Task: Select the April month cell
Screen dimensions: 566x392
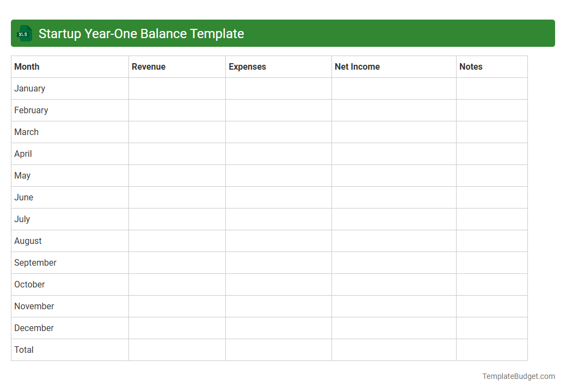Action: pos(23,154)
